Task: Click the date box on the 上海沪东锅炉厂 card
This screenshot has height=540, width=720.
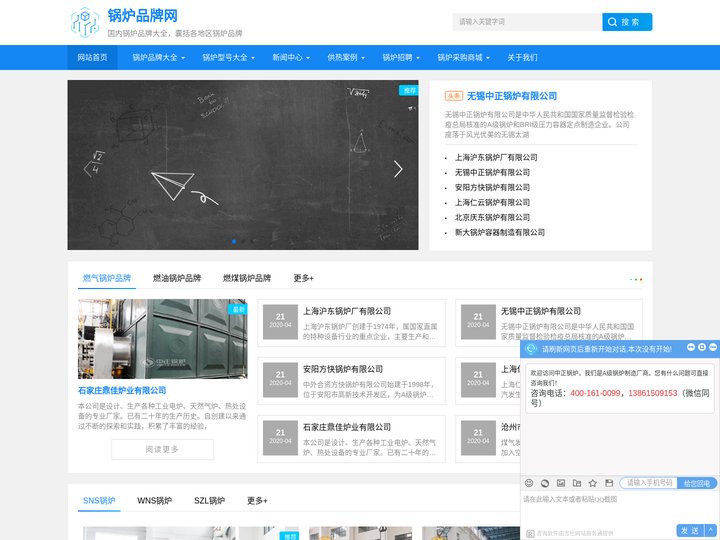Action: pos(280,322)
